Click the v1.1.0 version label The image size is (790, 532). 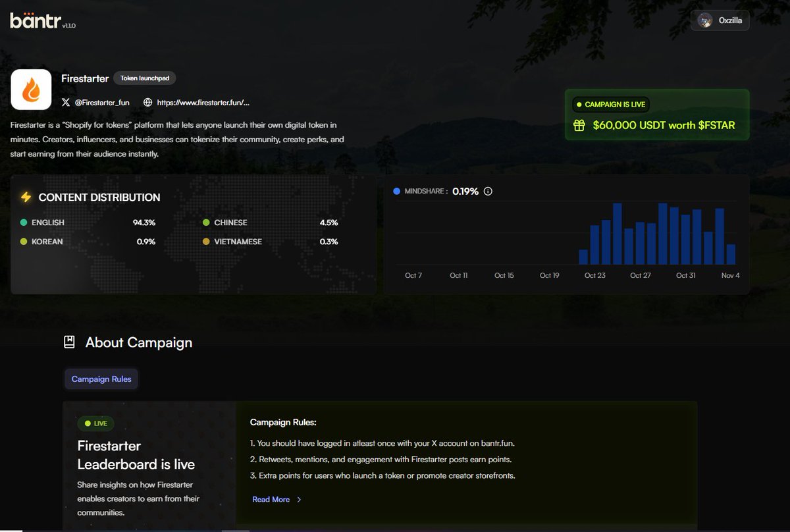pyautogui.click(x=69, y=26)
